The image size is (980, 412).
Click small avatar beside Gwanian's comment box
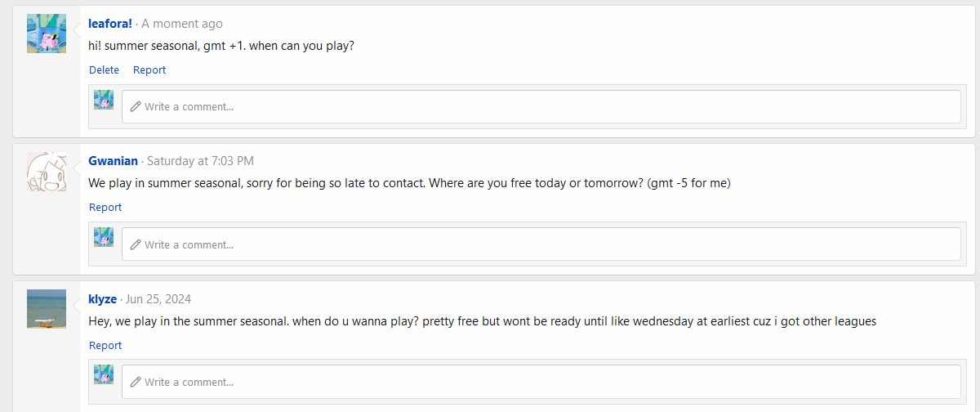pos(104,237)
